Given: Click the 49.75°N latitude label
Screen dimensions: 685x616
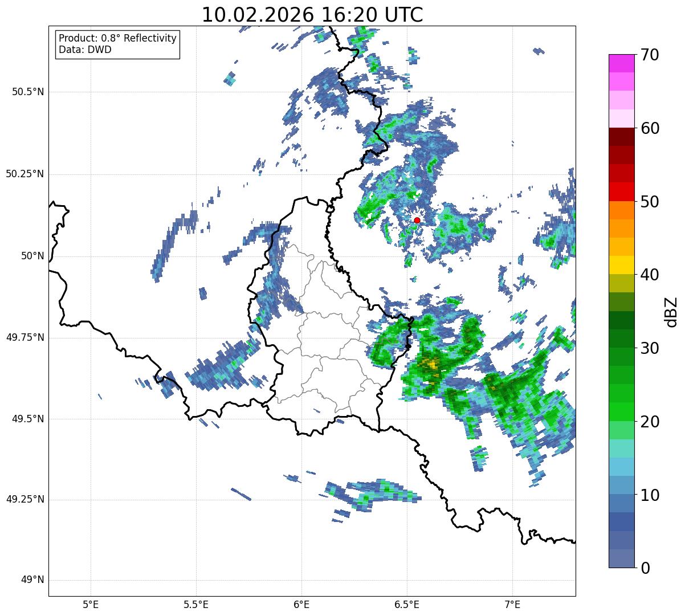Looking at the screenshot, I should point(25,337).
